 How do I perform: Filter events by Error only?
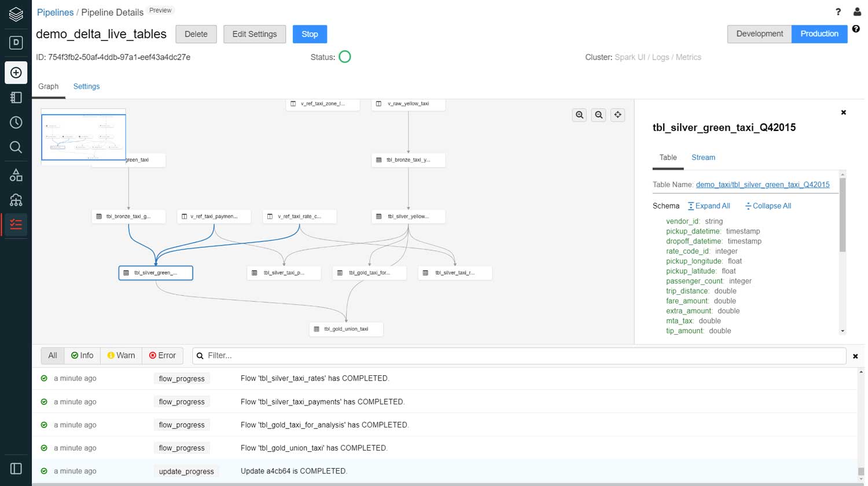[163, 355]
